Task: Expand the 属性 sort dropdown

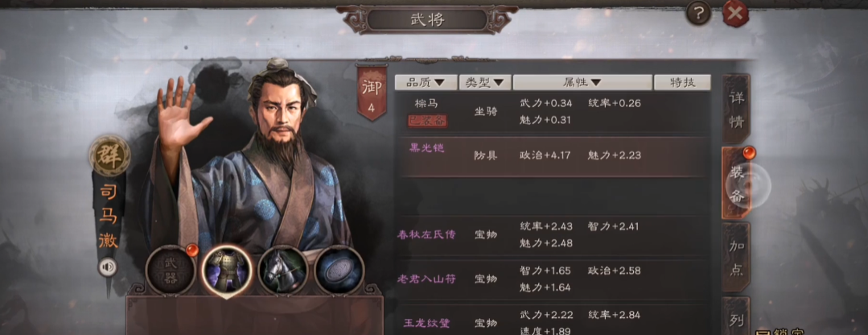Action: [582, 82]
